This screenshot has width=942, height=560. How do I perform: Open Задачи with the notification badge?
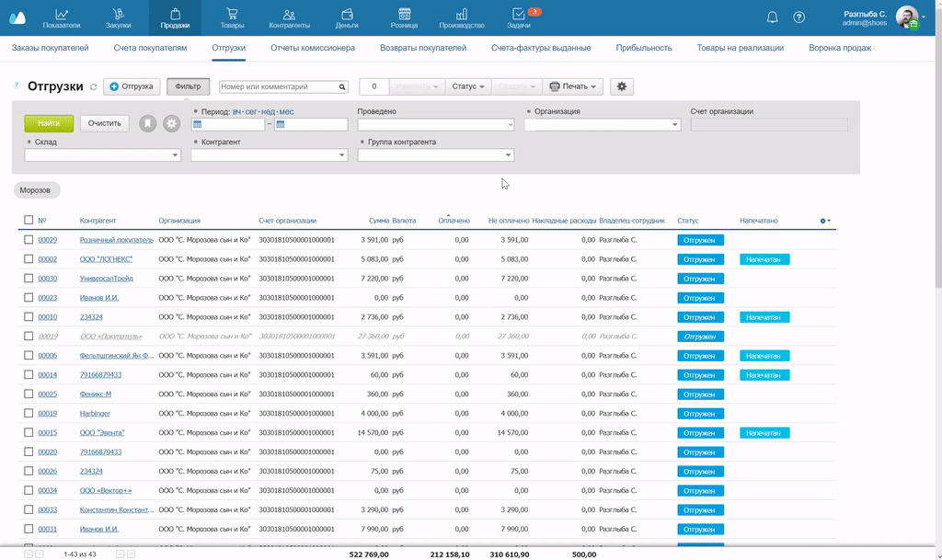point(519,17)
